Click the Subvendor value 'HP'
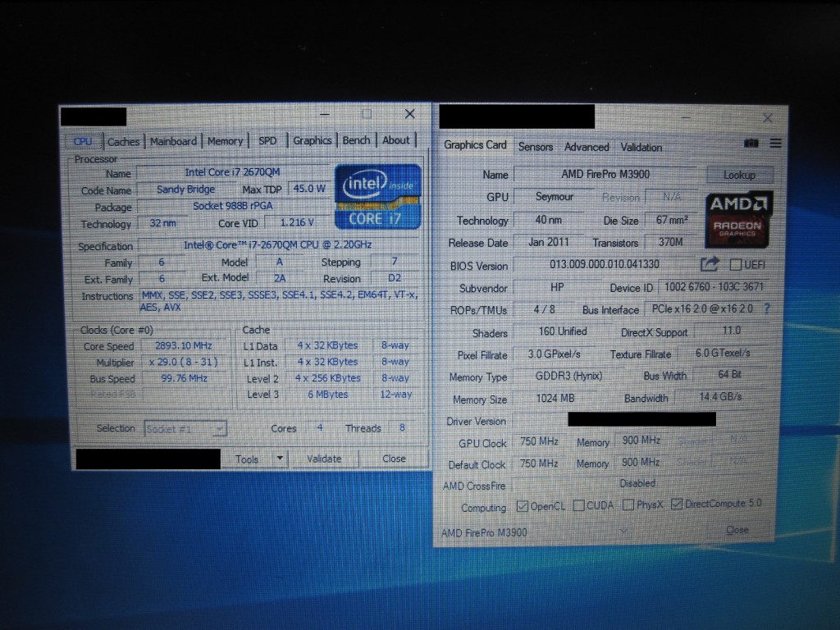The height and width of the screenshot is (630, 840). coord(557,287)
